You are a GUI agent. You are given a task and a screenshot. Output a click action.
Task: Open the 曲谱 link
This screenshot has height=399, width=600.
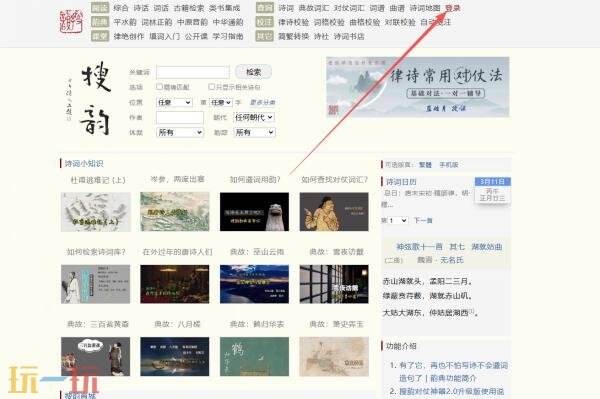pyautogui.click(x=397, y=8)
